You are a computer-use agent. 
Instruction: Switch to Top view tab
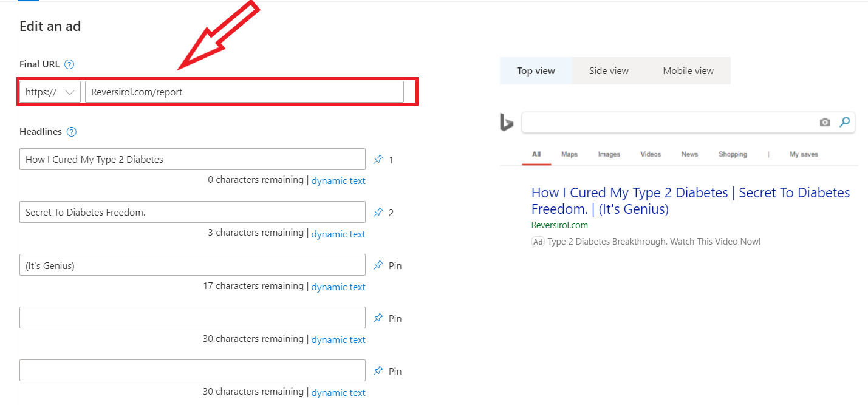coord(536,71)
